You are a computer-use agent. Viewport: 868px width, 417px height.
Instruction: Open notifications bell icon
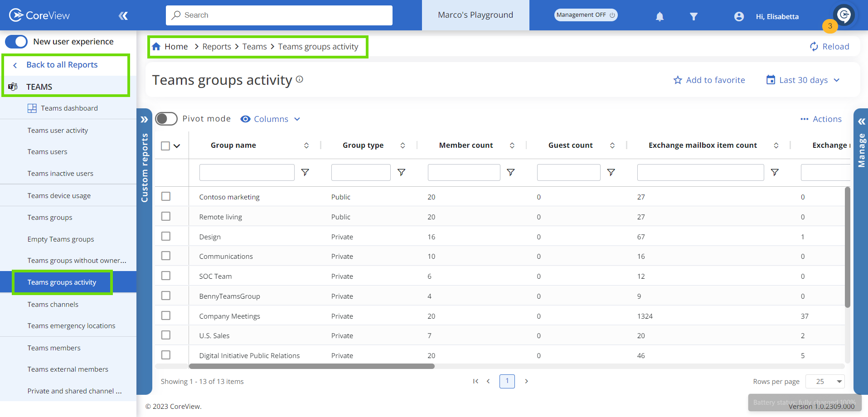(x=659, y=17)
